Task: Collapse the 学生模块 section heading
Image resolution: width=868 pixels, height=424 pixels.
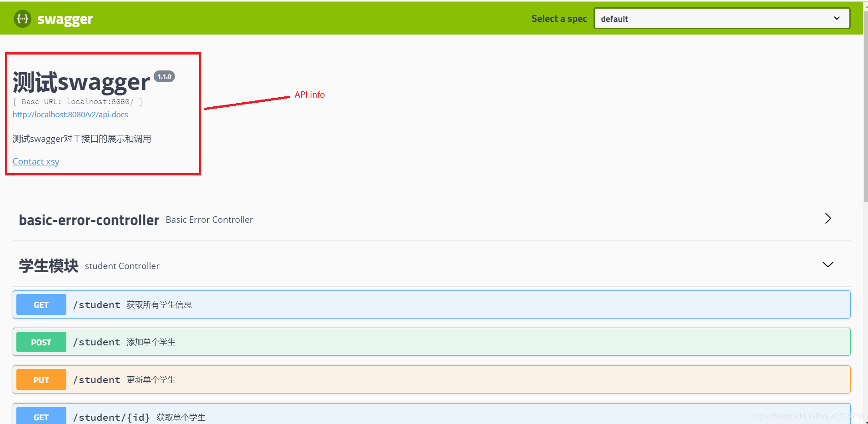Action: (49, 266)
